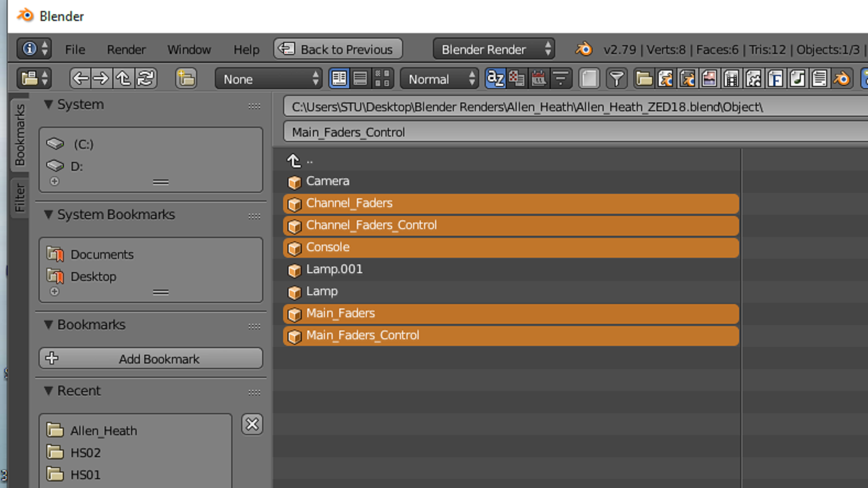Select the vertical Filter tab
Viewport: 868px width, 488px height.
pos(20,198)
